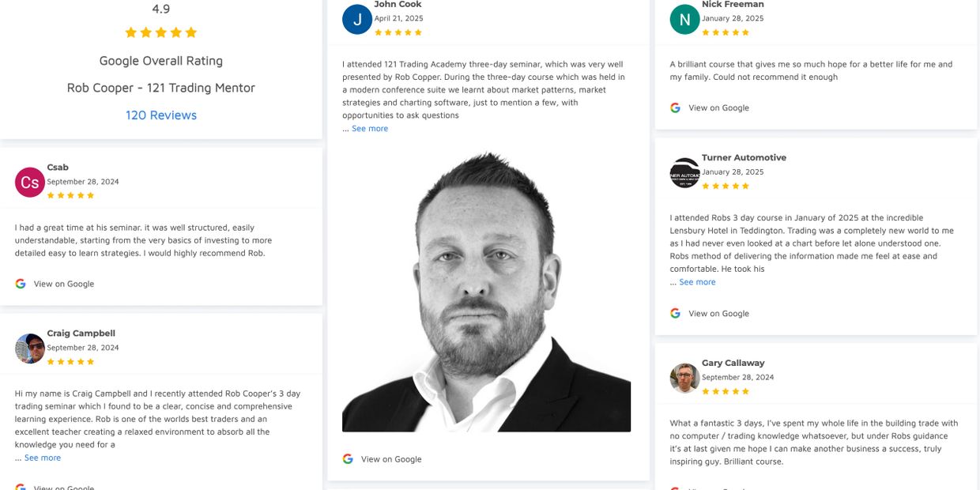This screenshot has width=980, height=490.
Task: Click the black-and-white portrait photo
Action: (x=486, y=292)
